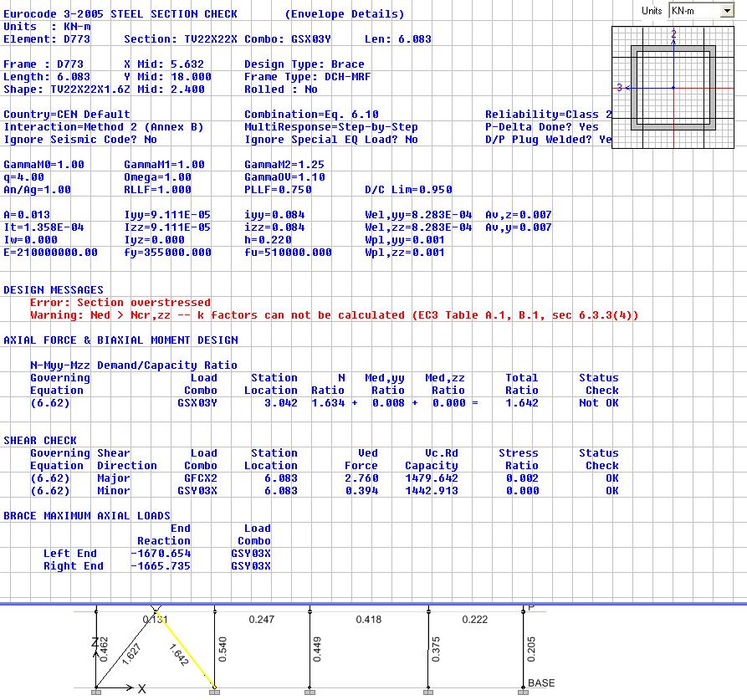
Task: Click the 'Wel,yy=8.283E-04' value
Action: click(418, 215)
